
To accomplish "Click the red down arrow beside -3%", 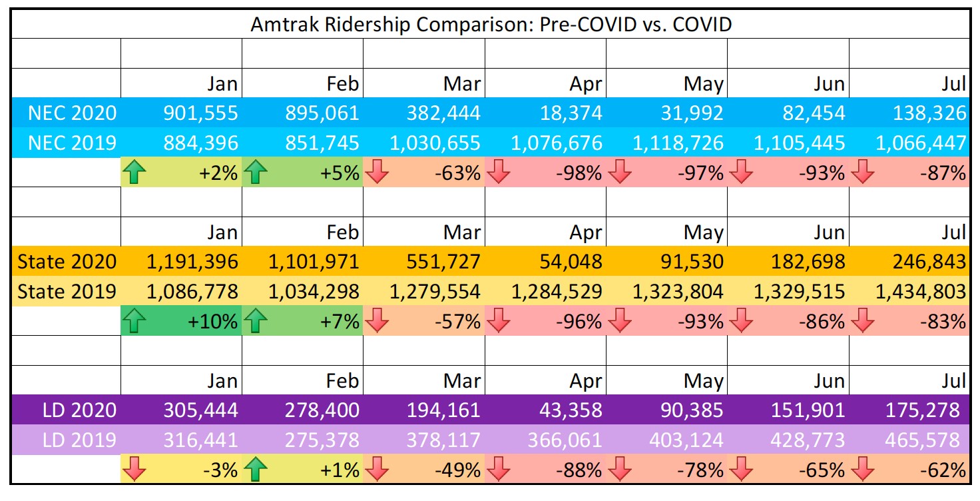I will [135, 470].
